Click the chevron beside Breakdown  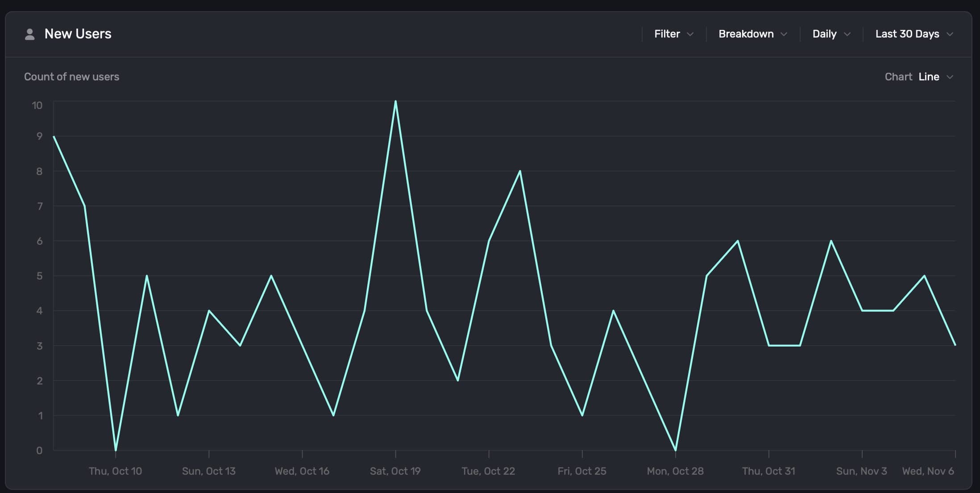pyautogui.click(x=784, y=34)
